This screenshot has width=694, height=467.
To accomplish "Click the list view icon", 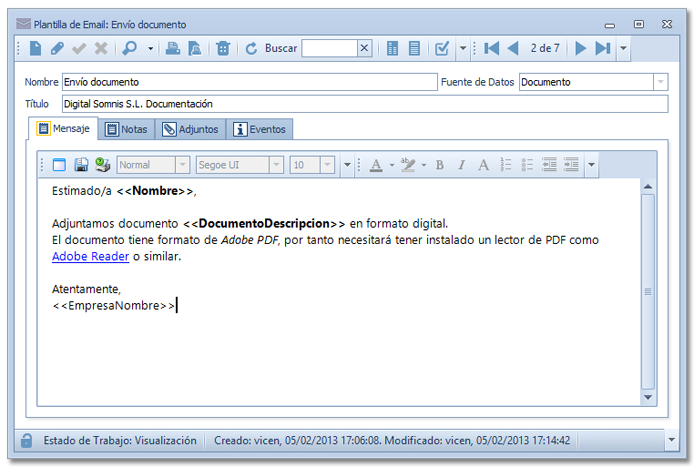I will pos(414,48).
